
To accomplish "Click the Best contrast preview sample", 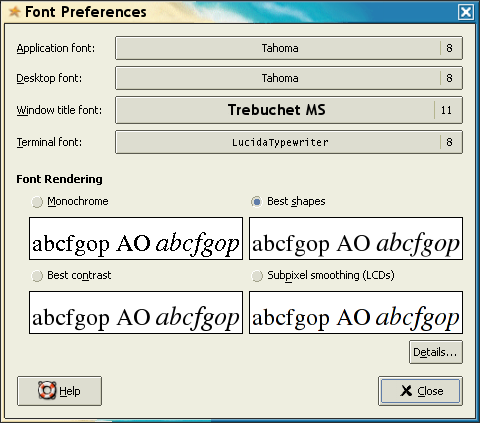I will click(136, 313).
